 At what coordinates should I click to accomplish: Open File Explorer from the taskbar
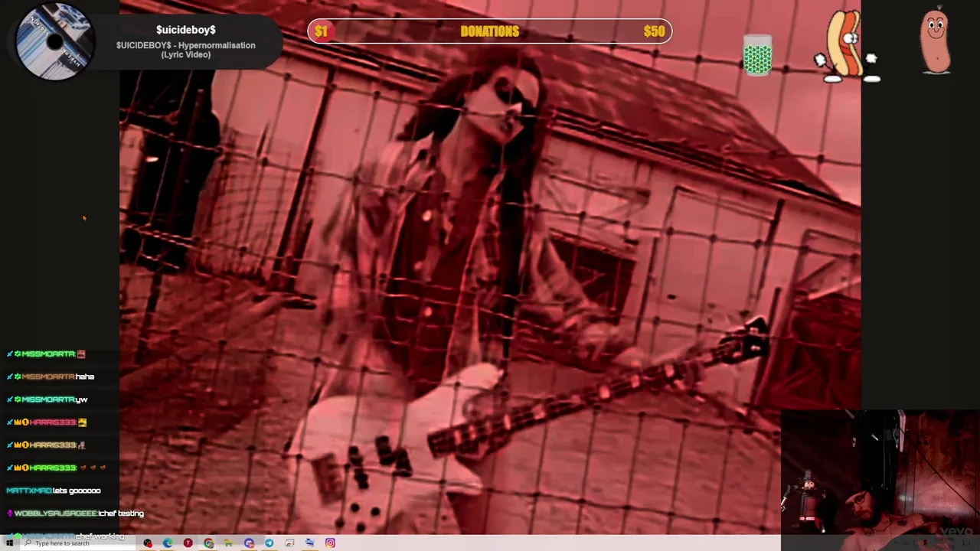tap(228, 543)
